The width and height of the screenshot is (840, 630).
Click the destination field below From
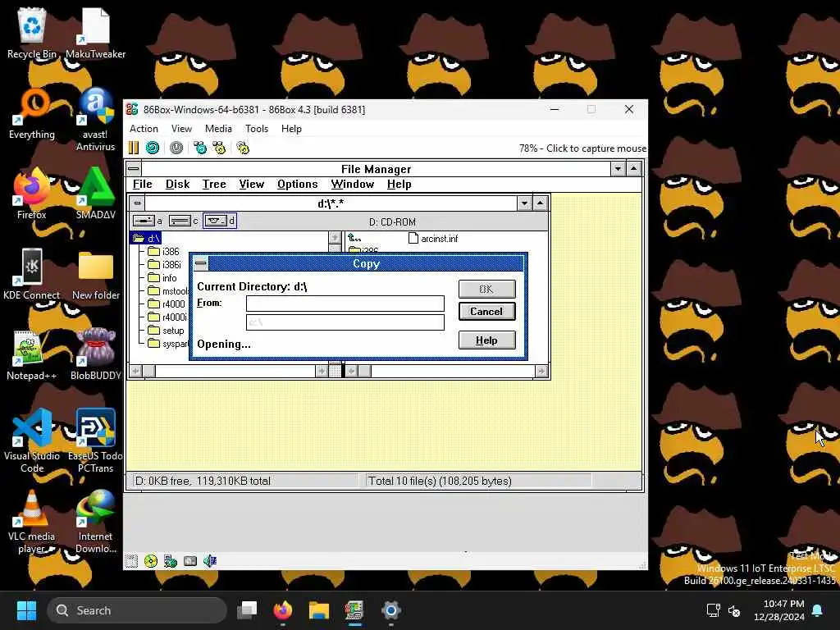coord(345,322)
